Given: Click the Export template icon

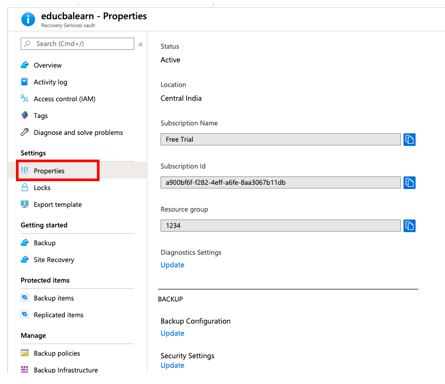Looking at the screenshot, I should (x=25, y=204).
